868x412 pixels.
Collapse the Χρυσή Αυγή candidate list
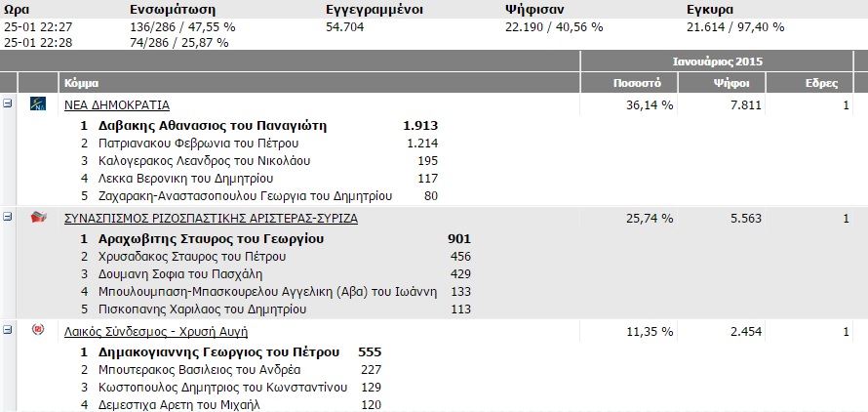pyautogui.click(x=8, y=330)
